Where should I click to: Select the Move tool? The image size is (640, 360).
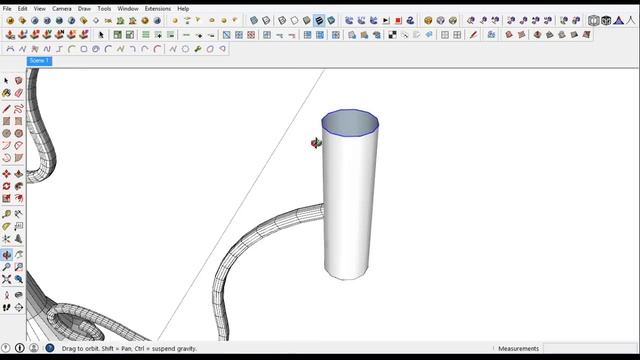click(x=6, y=174)
